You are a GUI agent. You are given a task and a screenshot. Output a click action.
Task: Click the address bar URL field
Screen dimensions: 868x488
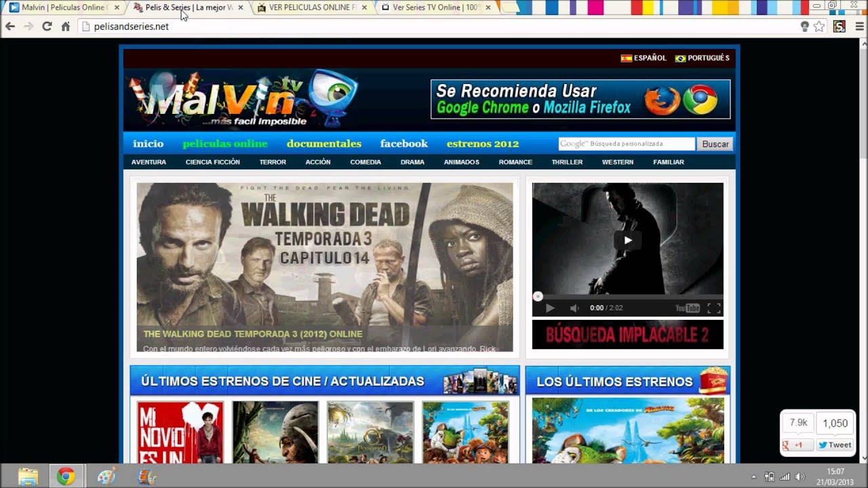click(x=437, y=26)
